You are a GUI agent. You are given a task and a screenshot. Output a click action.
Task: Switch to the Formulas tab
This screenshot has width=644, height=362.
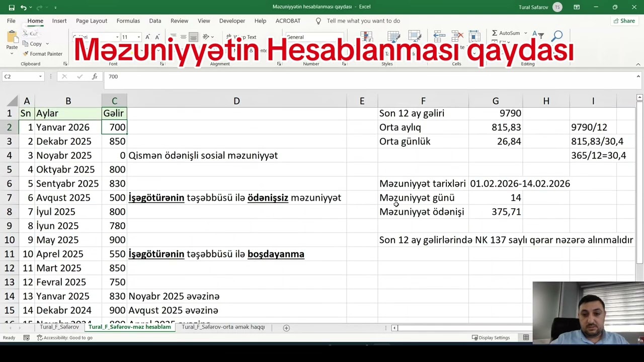[128, 21]
